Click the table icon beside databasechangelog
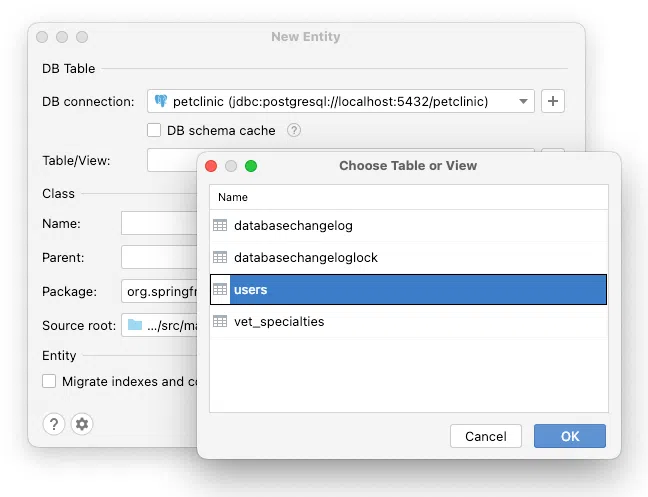648x497 pixels. (x=220, y=225)
